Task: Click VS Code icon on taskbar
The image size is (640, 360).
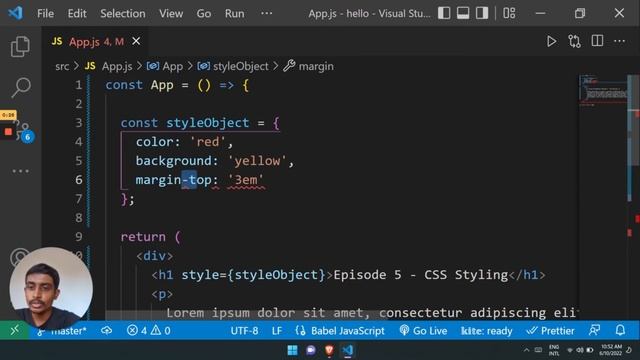Action: (347, 350)
